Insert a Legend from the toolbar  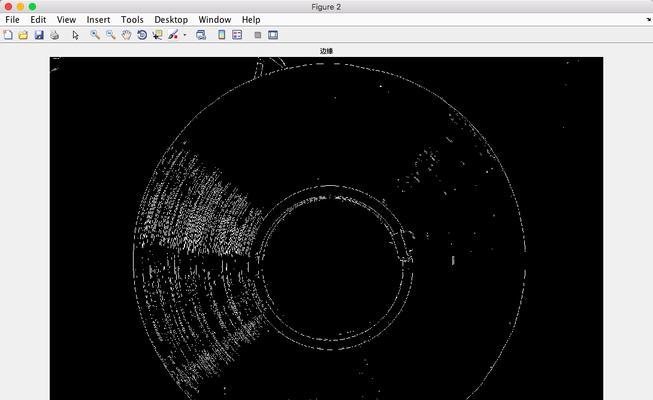(x=237, y=35)
